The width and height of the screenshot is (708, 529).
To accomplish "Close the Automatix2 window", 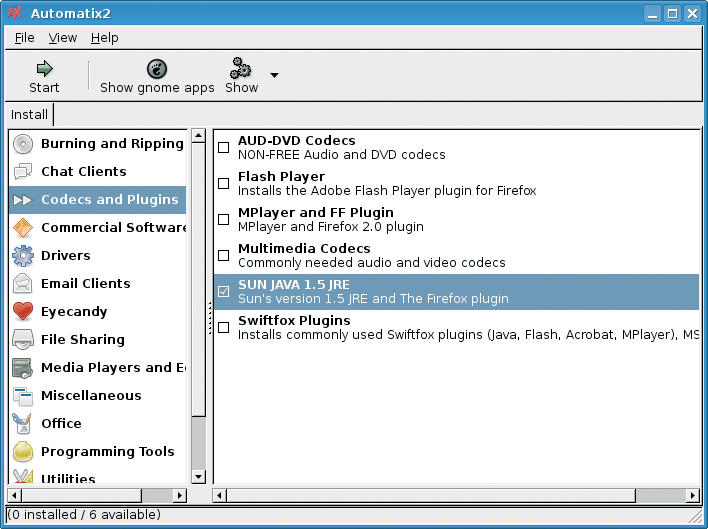I will pyautogui.click(x=693, y=14).
